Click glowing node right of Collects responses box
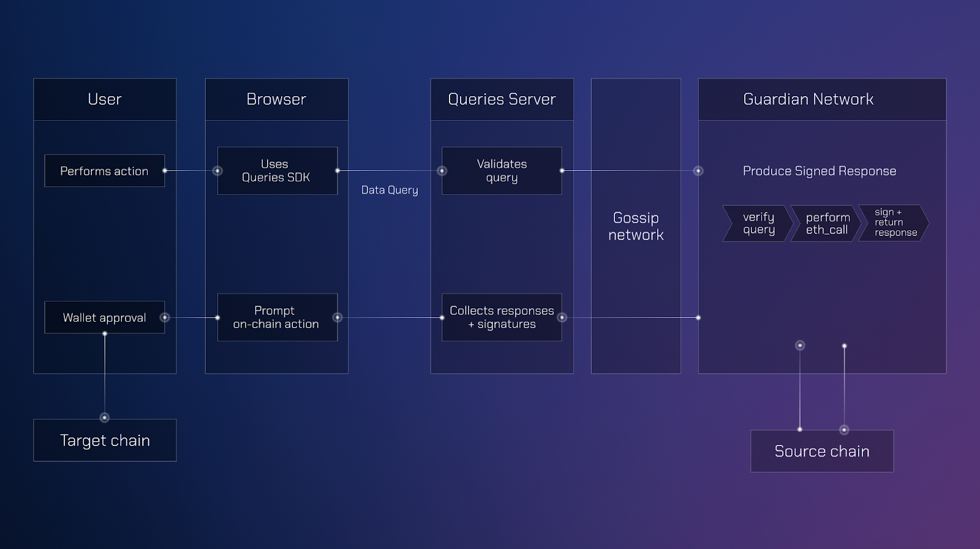The width and height of the screenshot is (980, 549). click(562, 317)
